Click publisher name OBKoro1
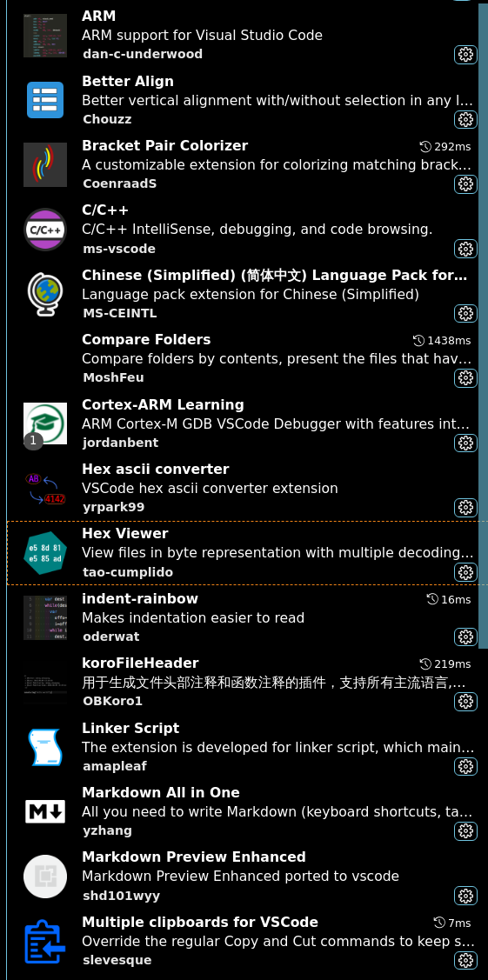 click(x=112, y=701)
